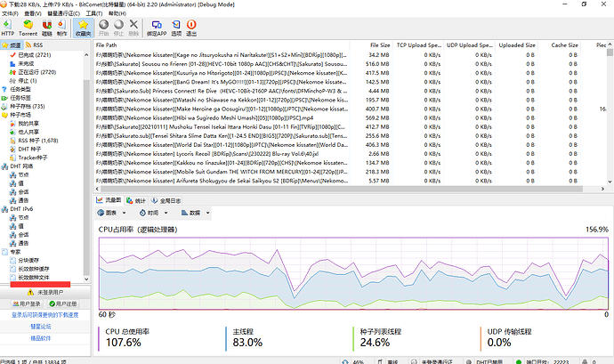The width and height of the screenshot is (614, 364).
Task: Click the DHT已禁用 status bar entry
Action: [486, 361]
